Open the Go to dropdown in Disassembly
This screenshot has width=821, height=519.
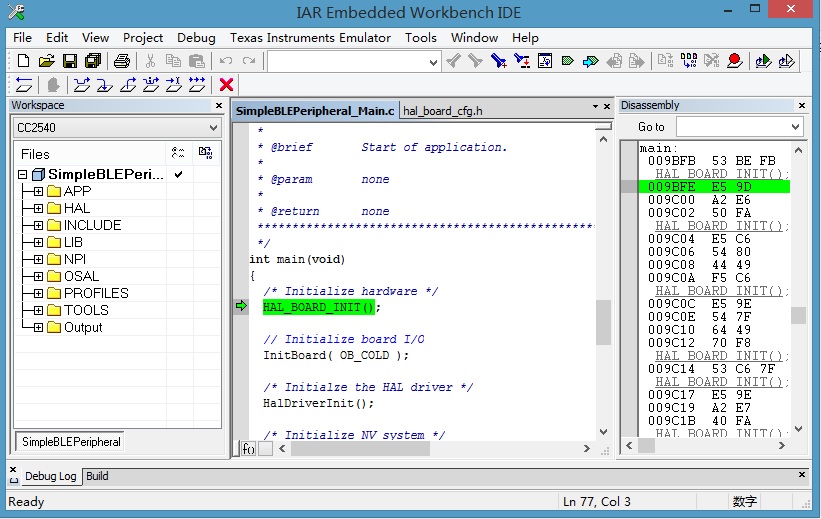click(795, 127)
